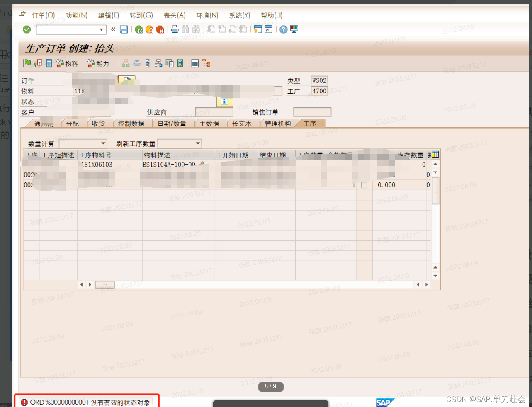The width and height of the screenshot is (532, 407).
Task: Open a new session with the star-window icon
Action: pos(258,29)
